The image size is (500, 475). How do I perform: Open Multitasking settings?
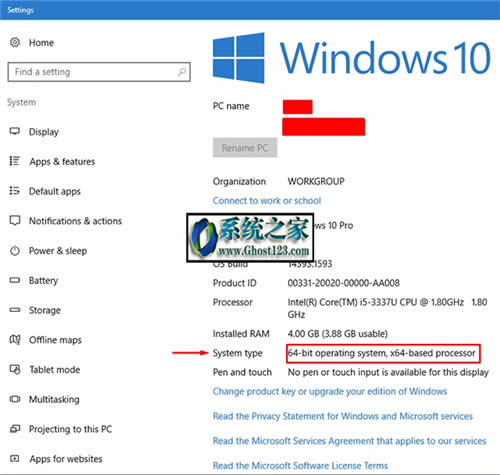coord(54,399)
